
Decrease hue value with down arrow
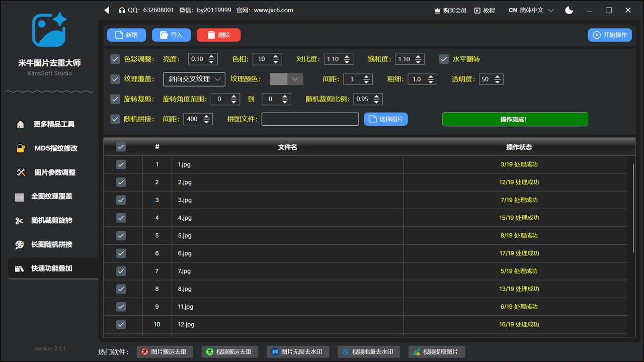pos(276,62)
